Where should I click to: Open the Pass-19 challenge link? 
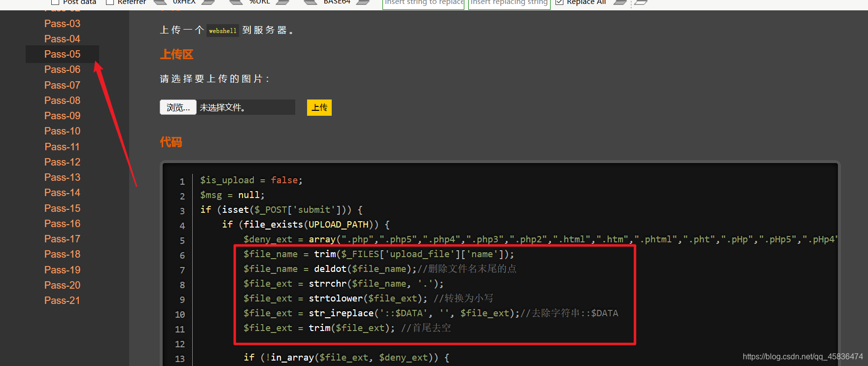(x=62, y=270)
